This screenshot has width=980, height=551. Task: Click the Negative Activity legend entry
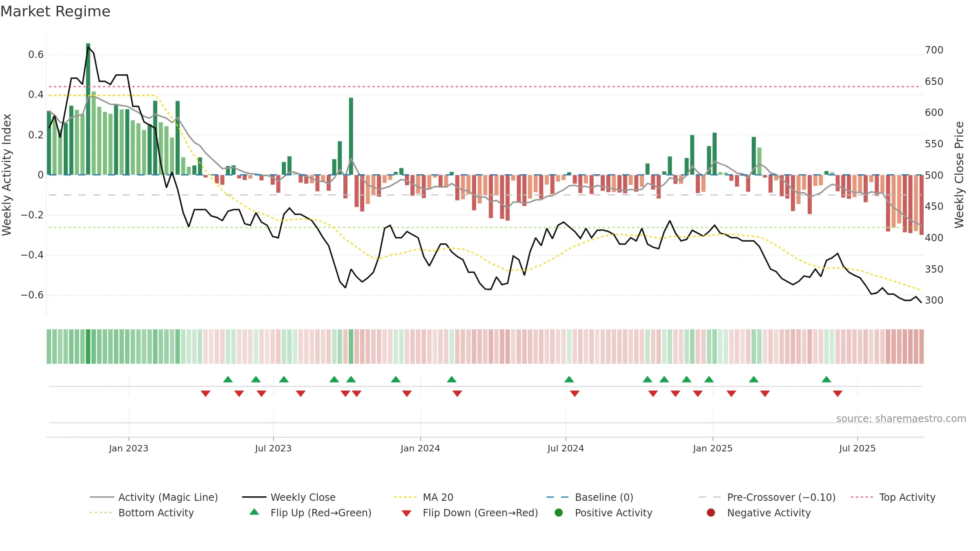759,513
